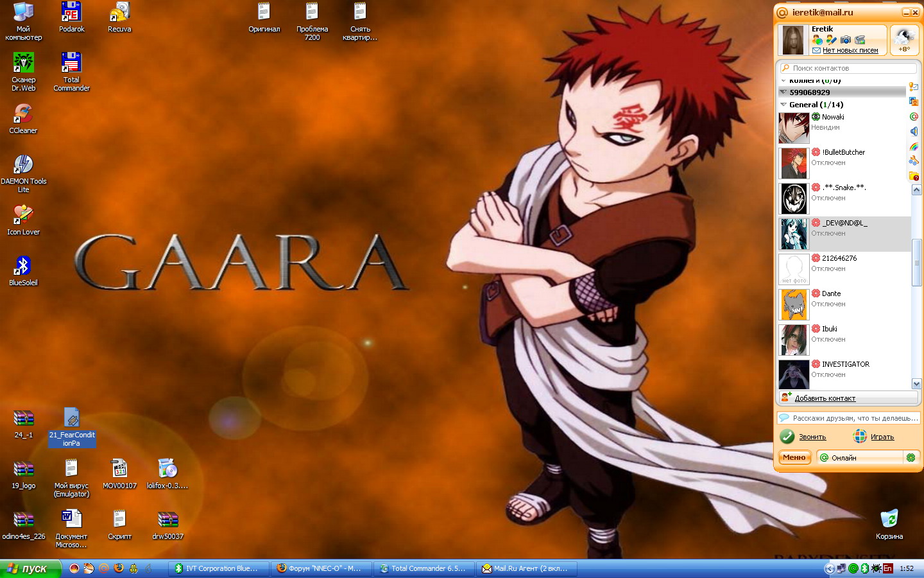Open the пуск Start button
924x578 pixels.
coord(30,568)
